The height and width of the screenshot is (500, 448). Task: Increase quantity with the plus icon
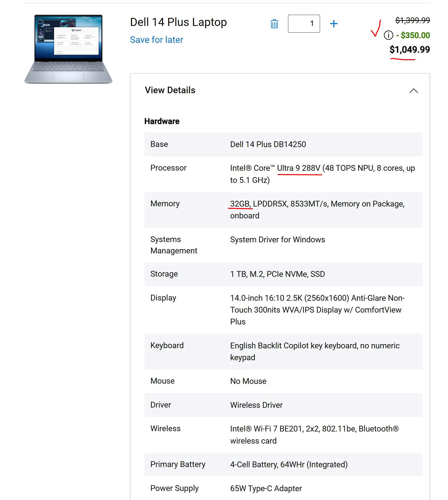pyautogui.click(x=333, y=24)
